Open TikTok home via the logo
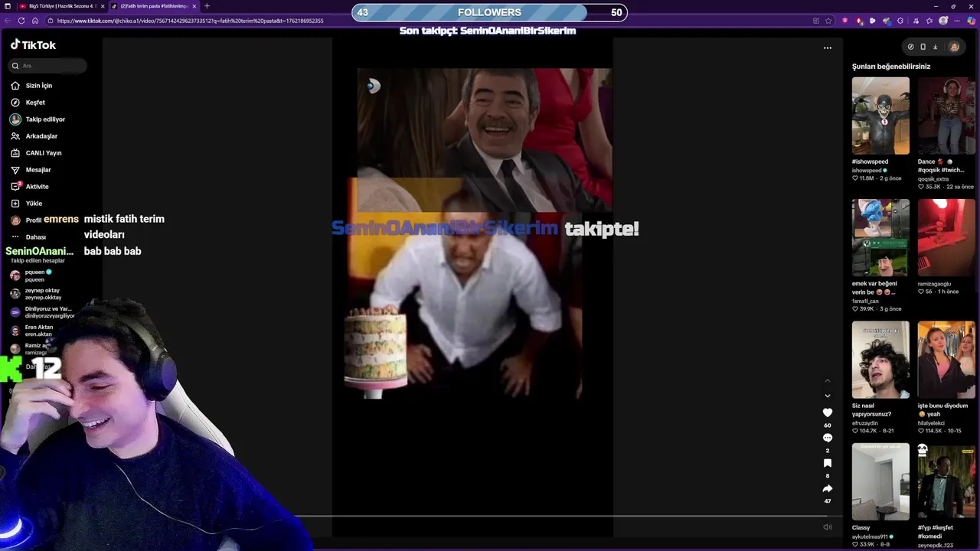The width and height of the screenshot is (980, 551). 33,45
